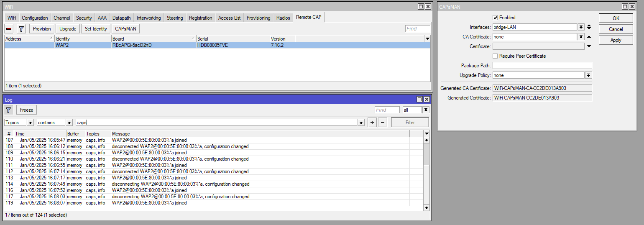644x225 pixels.
Task: Switch to the Radios tab
Action: pyautogui.click(x=283, y=18)
